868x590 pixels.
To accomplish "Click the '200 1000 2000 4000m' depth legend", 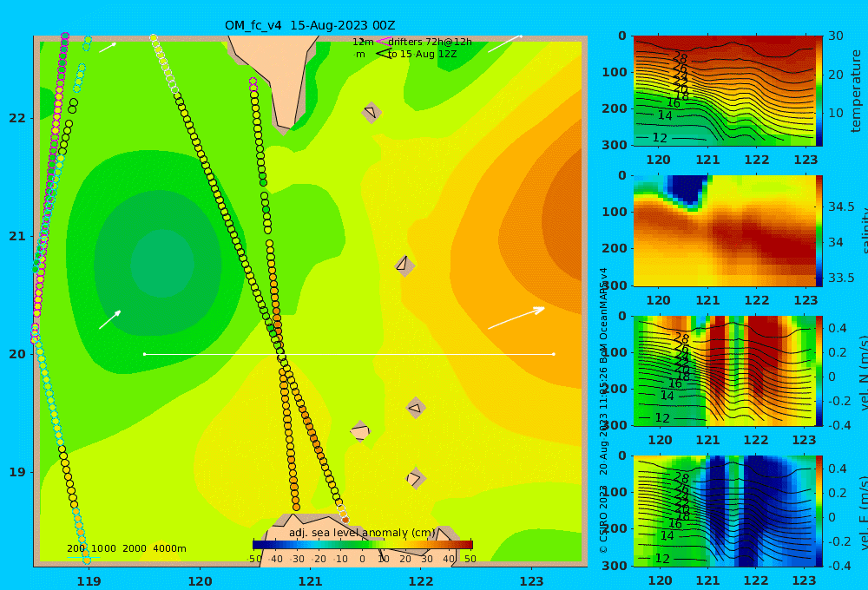I will tap(127, 548).
